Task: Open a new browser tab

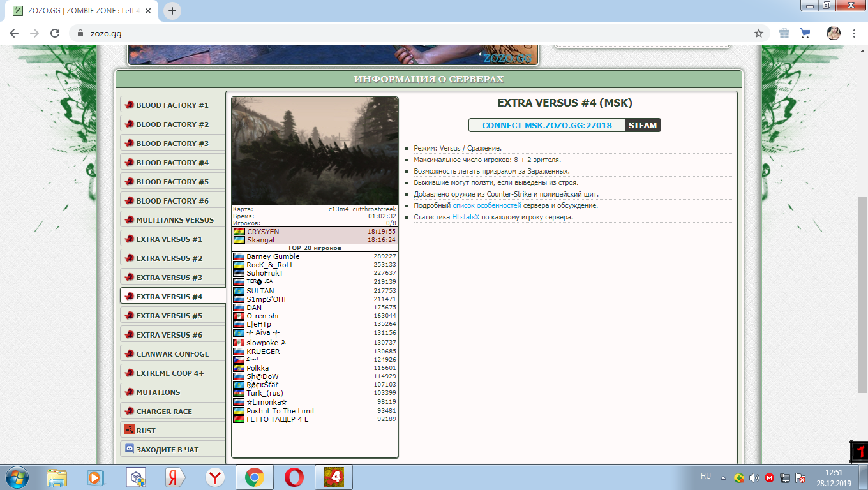Action: (x=172, y=11)
